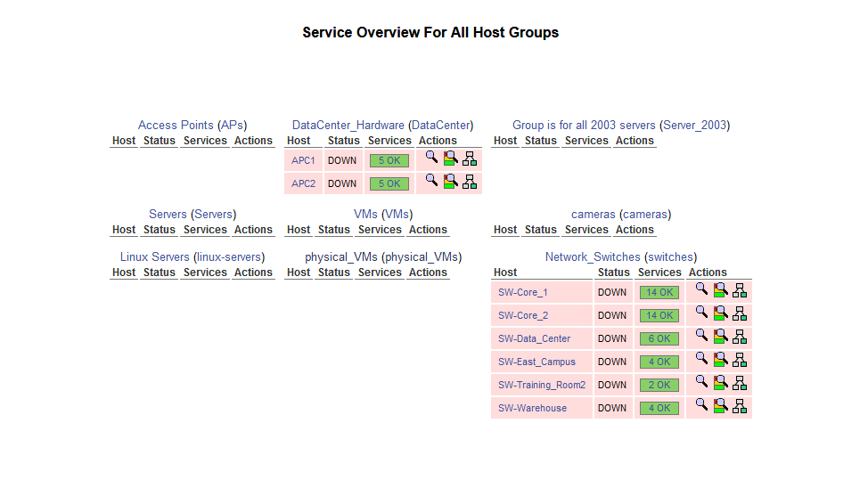
Task: Click the 14 OK status for SW-Core_2
Action: point(659,315)
